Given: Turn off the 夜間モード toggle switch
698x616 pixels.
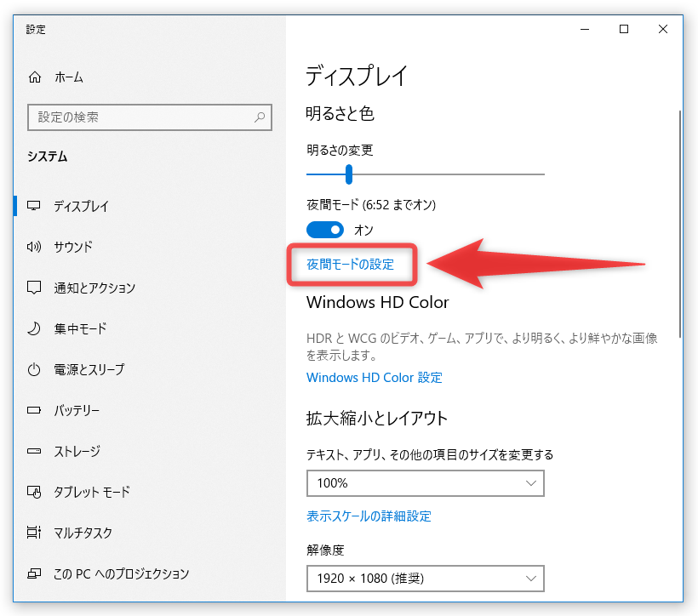Looking at the screenshot, I should (x=325, y=230).
